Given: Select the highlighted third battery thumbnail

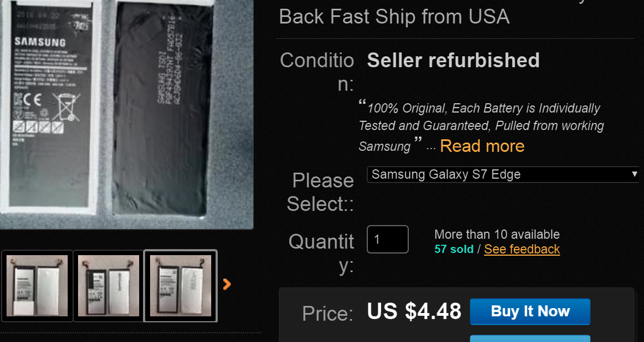Looking at the screenshot, I should pos(181,286).
